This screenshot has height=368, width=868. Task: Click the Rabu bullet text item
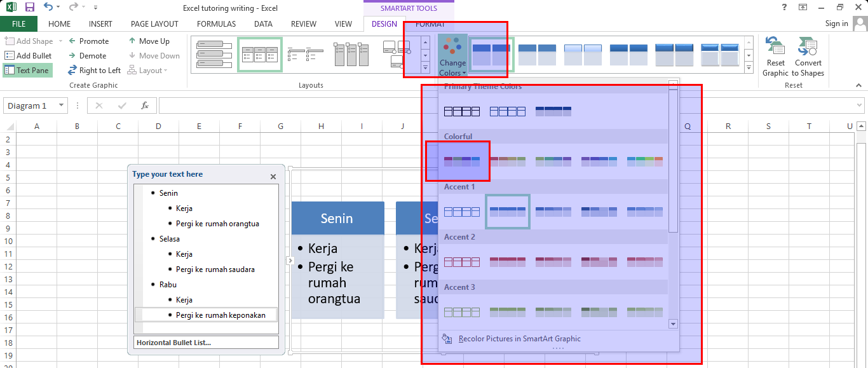[168, 285]
